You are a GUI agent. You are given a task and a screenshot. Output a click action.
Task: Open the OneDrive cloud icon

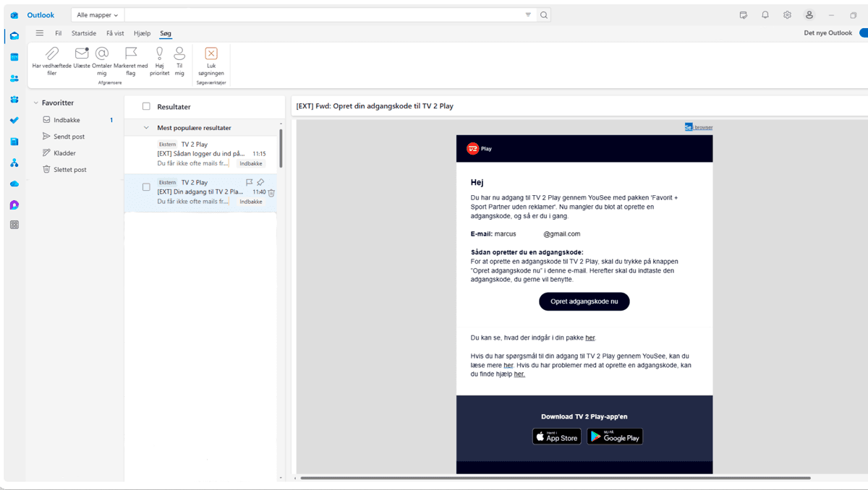[14, 184]
